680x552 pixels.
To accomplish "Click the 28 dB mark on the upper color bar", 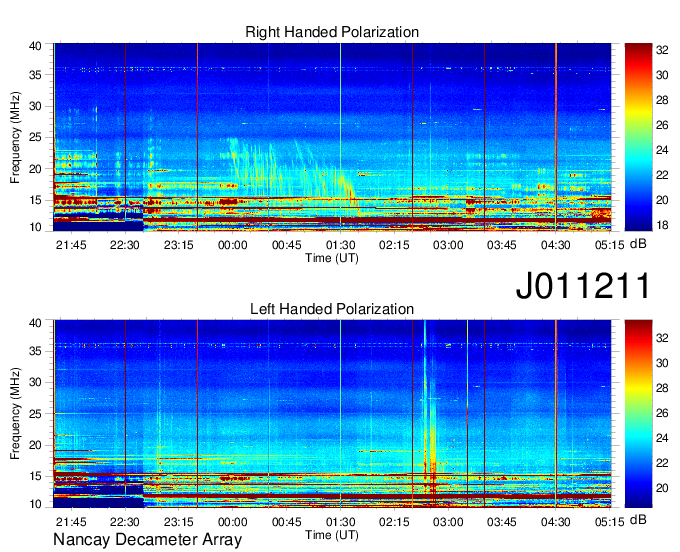I will pos(662,100).
